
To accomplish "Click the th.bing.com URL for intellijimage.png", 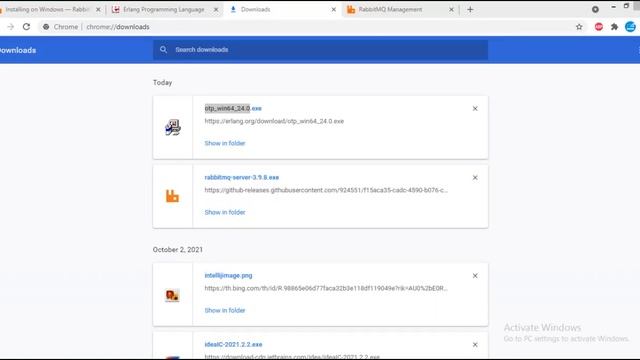I will (326, 288).
